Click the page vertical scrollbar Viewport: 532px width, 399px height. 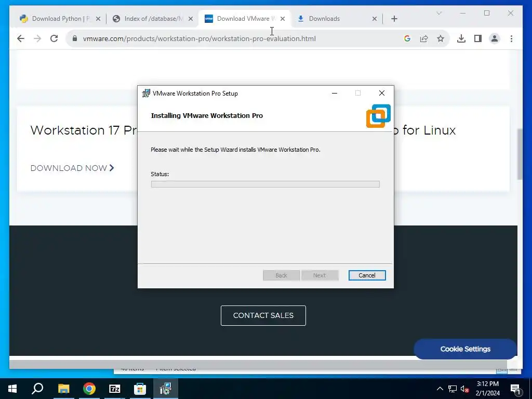coord(520,154)
